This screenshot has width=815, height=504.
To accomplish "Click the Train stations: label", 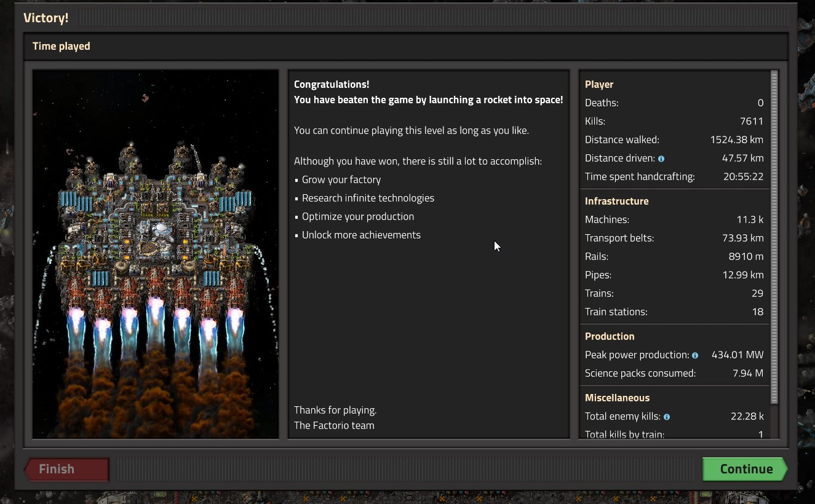I will (x=616, y=312).
